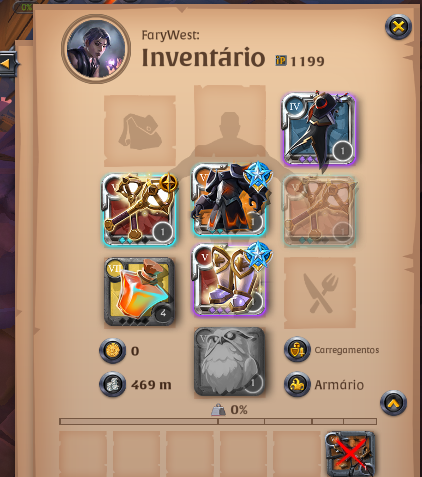Click the character portrait avatar
The image size is (422, 477).
96,49
